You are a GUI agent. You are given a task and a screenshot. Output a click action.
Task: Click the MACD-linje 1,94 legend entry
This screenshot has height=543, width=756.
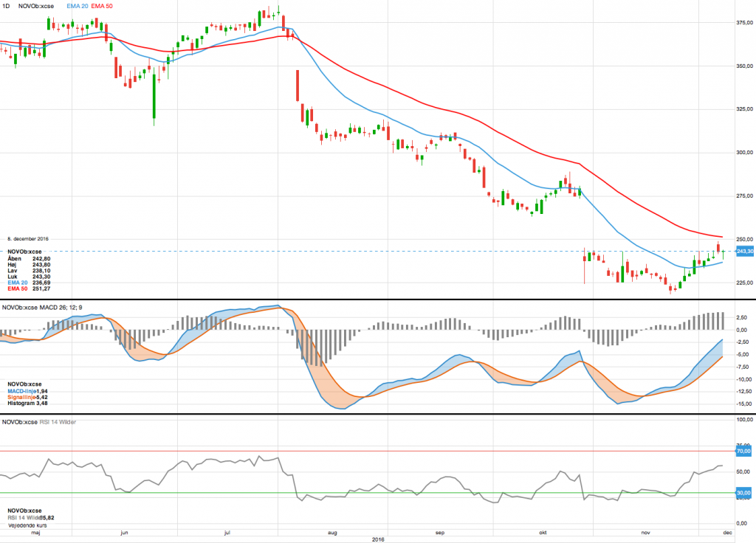pyautogui.click(x=27, y=391)
